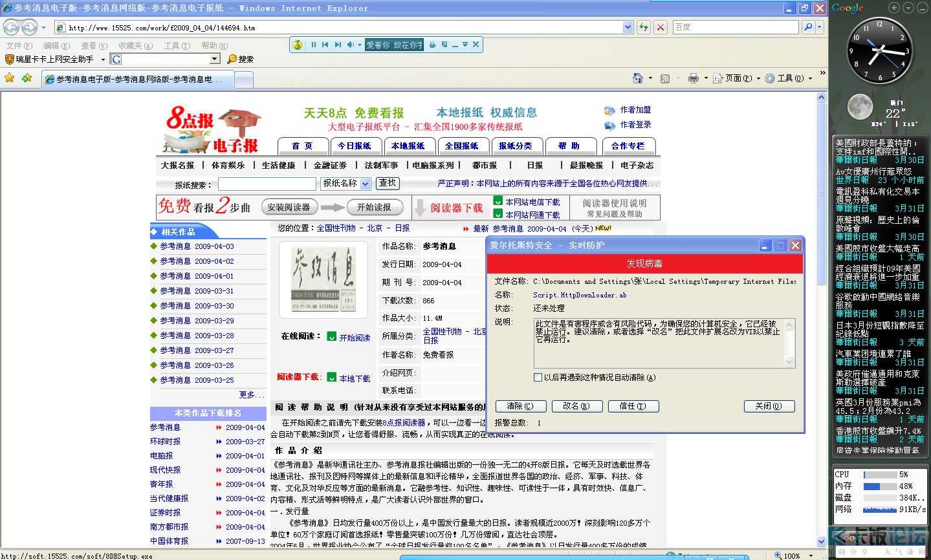Click the 作者加盟 icon link
Screen dimensions: 931x560
[x=609, y=111]
